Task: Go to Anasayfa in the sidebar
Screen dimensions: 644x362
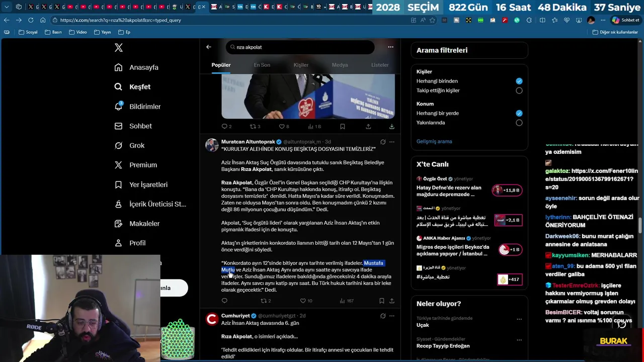Action: pos(136,67)
